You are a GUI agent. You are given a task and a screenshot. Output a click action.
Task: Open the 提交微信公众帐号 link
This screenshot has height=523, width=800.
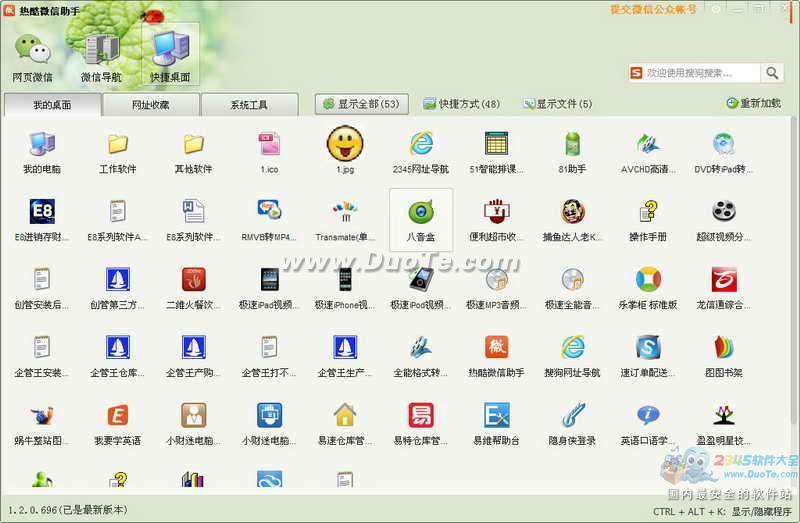click(x=653, y=9)
